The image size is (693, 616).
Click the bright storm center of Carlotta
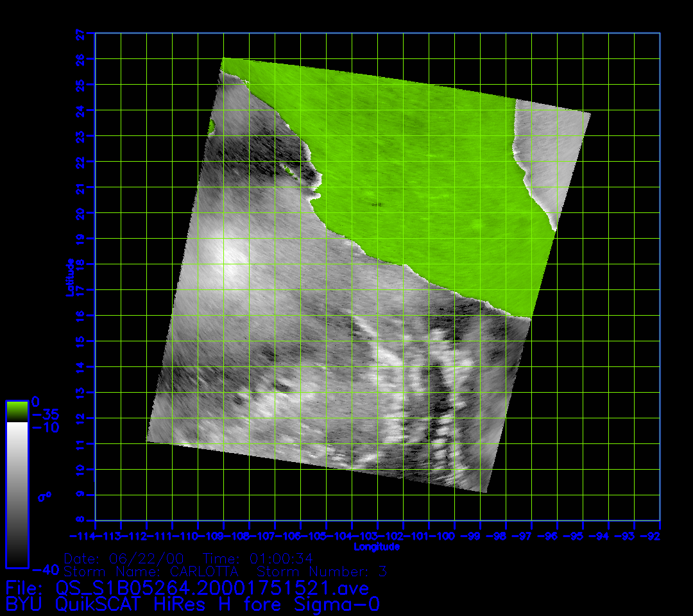(226, 260)
